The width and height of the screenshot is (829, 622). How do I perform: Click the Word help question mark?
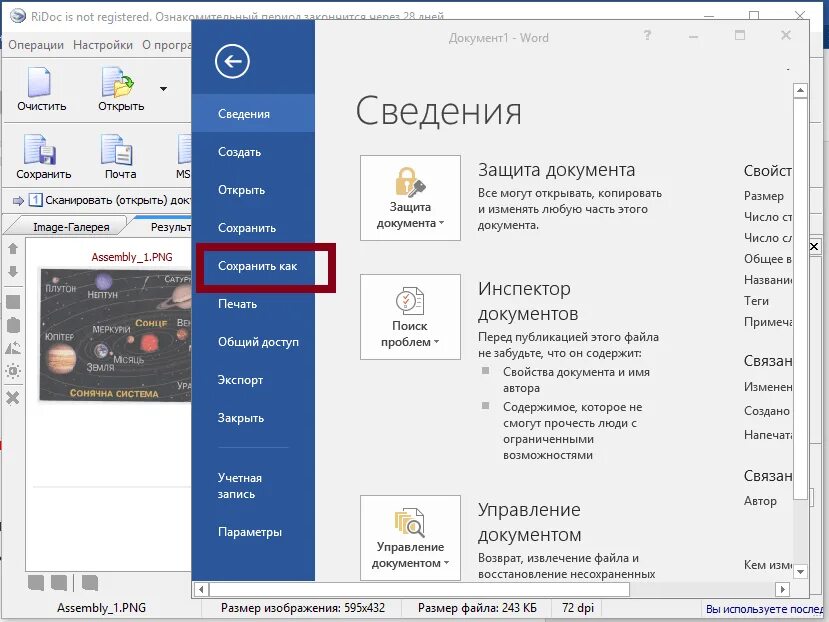click(x=647, y=36)
